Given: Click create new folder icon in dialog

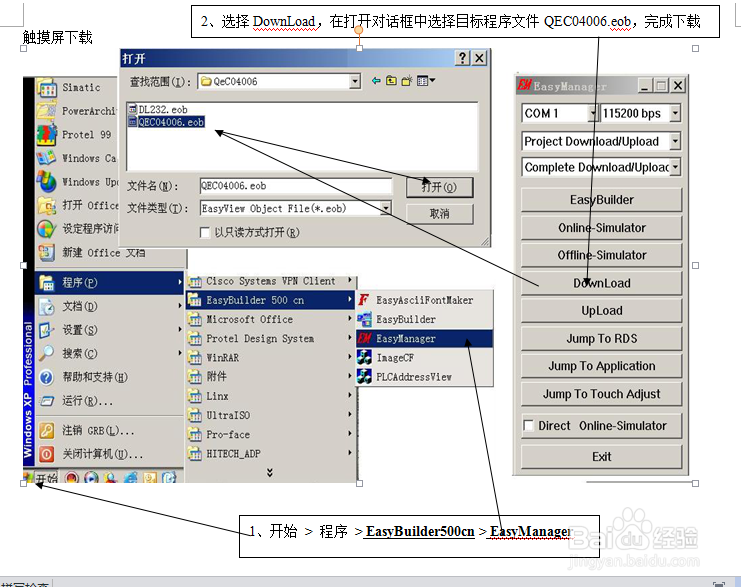Looking at the screenshot, I should (407, 81).
